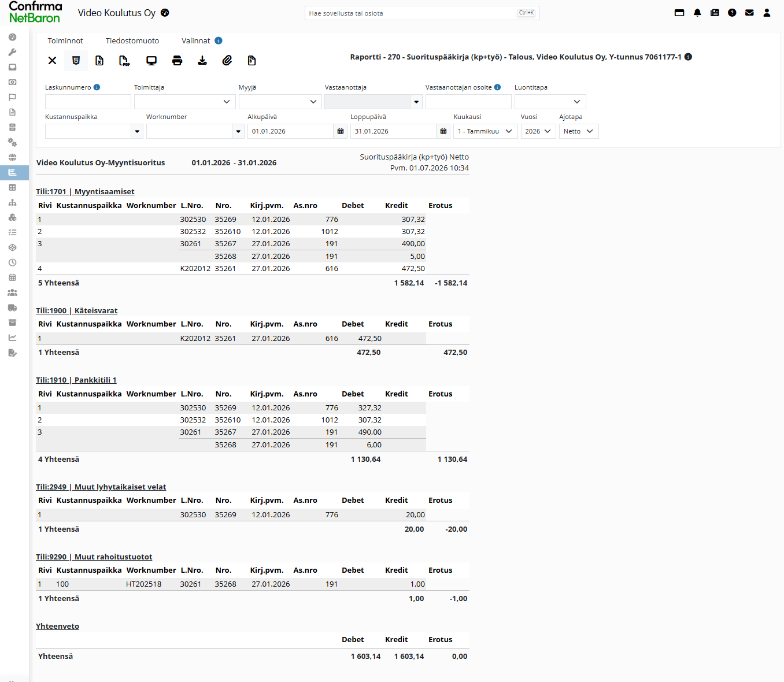Open the Vuosi 2026 dropdown

(538, 131)
